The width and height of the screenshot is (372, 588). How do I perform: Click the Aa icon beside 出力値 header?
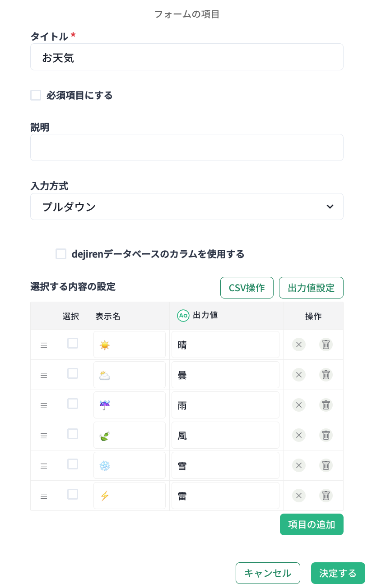(183, 316)
